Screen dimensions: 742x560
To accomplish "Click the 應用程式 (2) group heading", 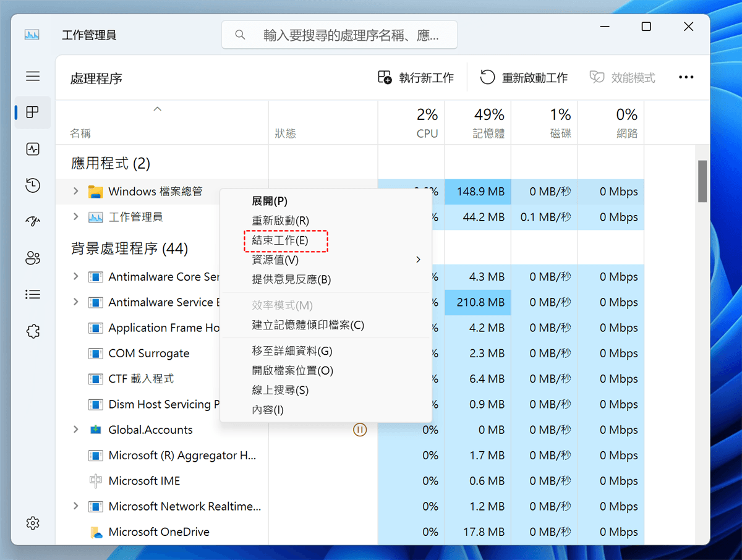I will (x=111, y=163).
